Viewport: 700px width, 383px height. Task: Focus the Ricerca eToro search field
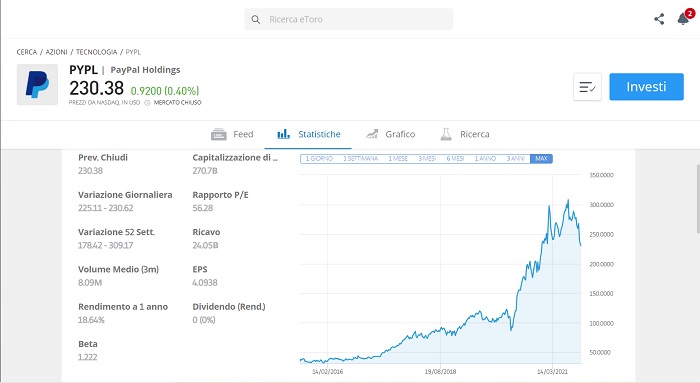[x=349, y=20]
